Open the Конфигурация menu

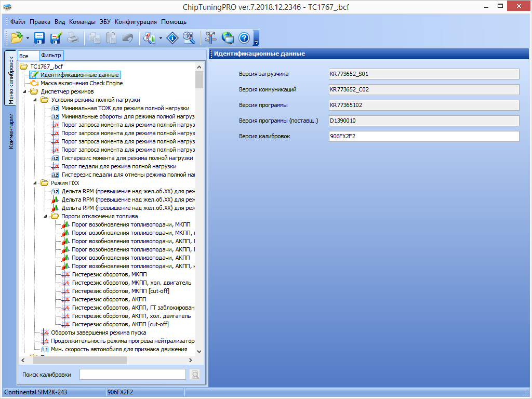click(136, 22)
